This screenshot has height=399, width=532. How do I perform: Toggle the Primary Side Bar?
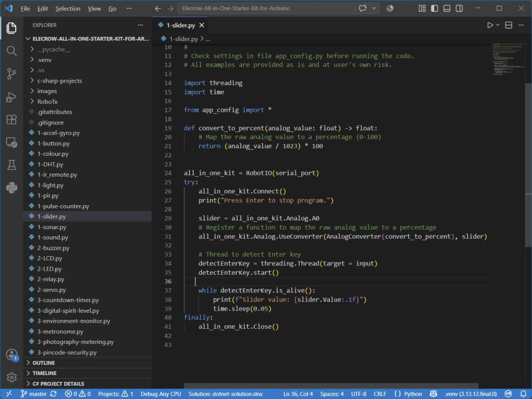pyautogui.click(x=434, y=8)
